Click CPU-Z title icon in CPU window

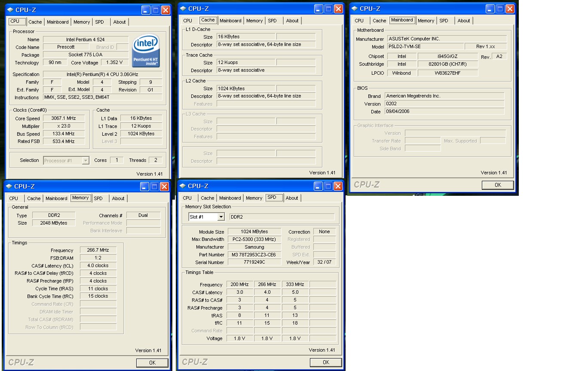[10, 9]
